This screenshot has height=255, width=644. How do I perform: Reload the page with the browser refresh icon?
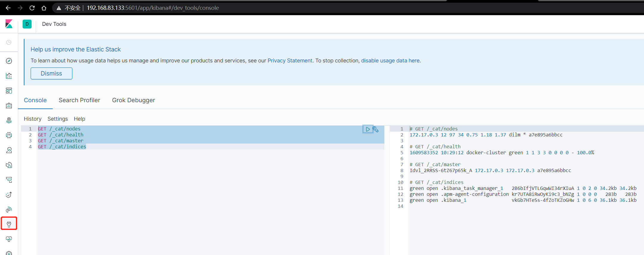(x=32, y=8)
